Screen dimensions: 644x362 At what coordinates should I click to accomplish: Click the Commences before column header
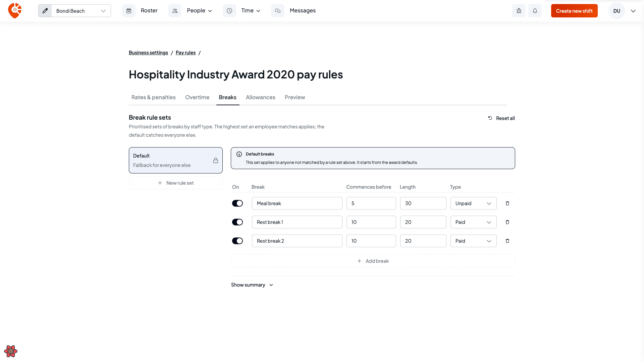[x=369, y=187]
